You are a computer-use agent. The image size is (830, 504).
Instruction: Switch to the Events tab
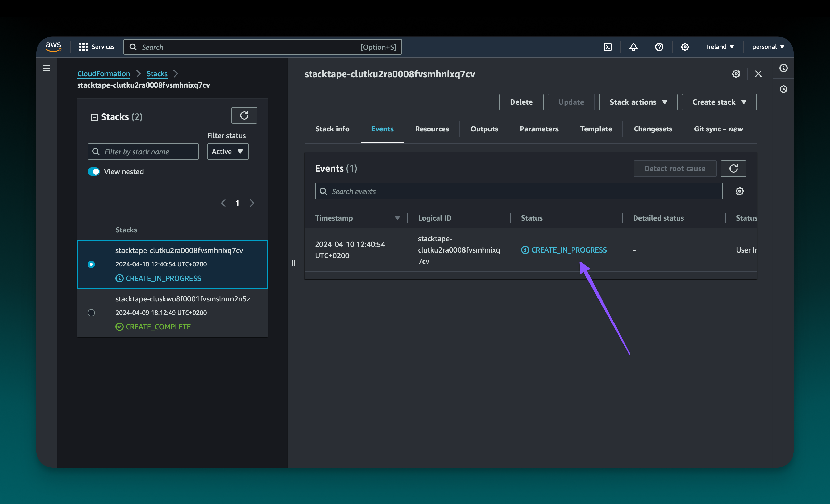[382, 129]
